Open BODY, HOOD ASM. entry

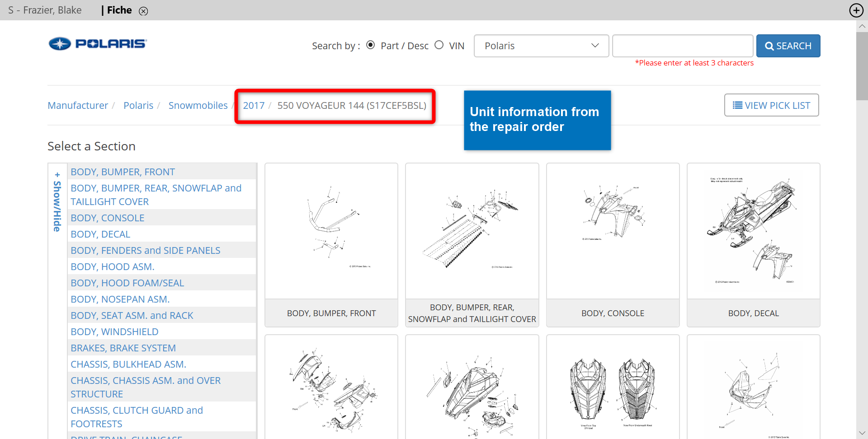point(113,267)
